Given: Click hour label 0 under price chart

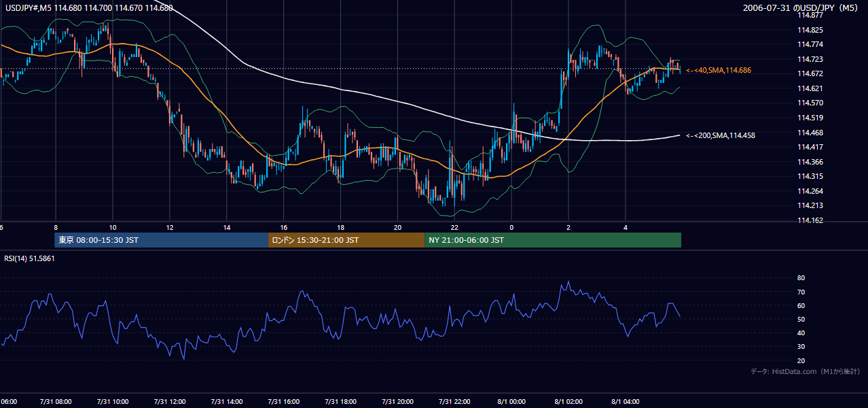Looking at the screenshot, I should [x=511, y=227].
